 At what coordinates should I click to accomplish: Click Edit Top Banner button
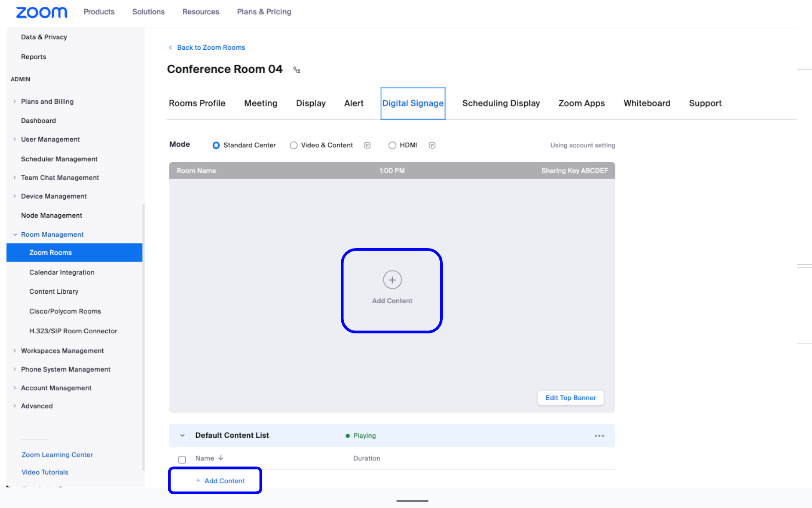[x=571, y=398]
